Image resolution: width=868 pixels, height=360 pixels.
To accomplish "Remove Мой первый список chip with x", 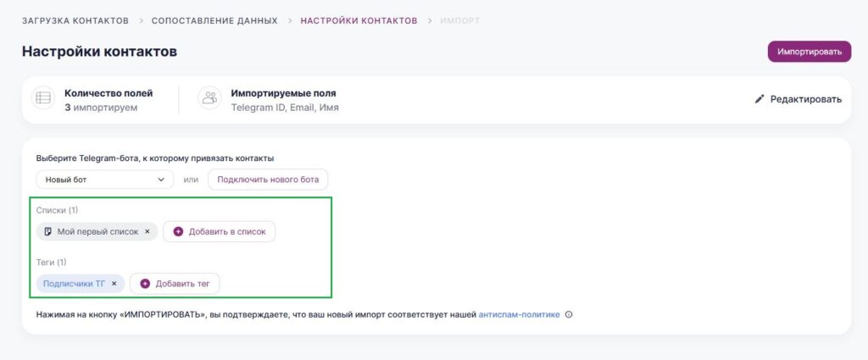I will tap(147, 232).
